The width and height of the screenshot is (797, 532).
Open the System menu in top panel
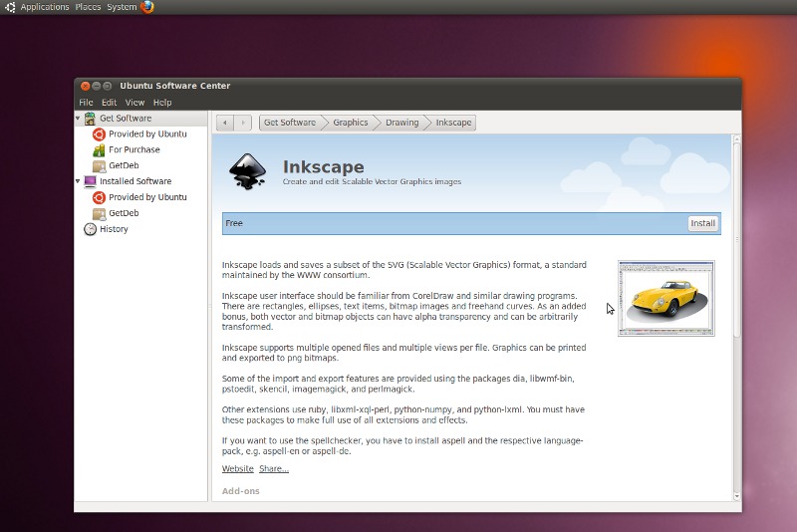[x=122, y=7]
